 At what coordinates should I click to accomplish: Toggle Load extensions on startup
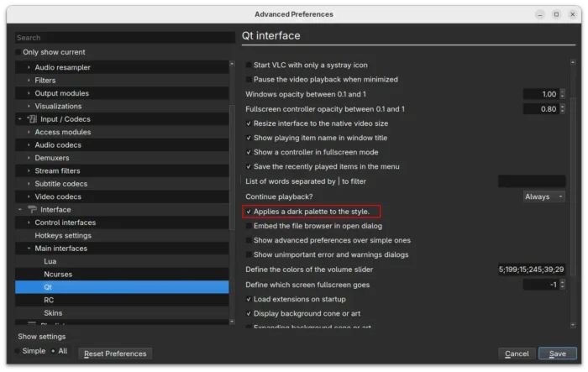(249, 299)
